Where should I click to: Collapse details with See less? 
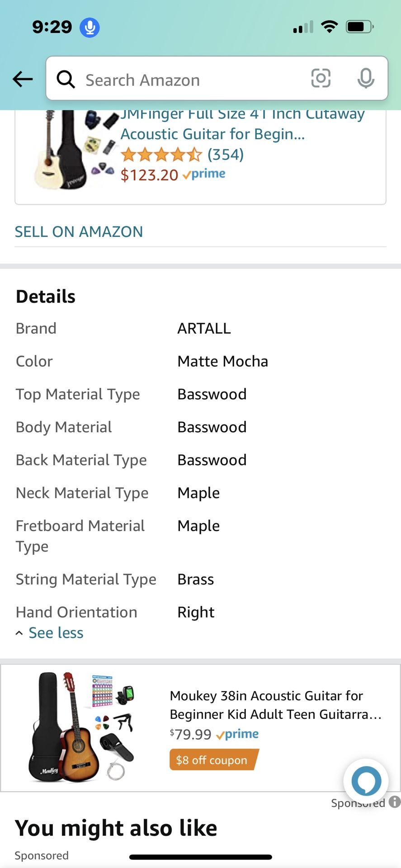56,633
